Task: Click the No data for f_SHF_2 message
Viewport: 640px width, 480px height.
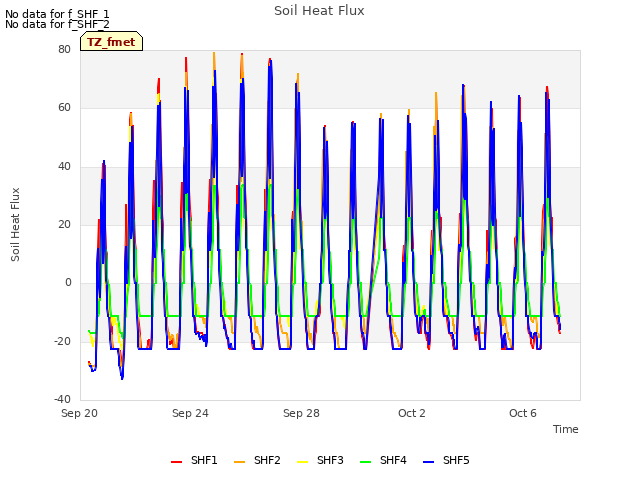Action: pyautogui.click(x=57, y=24)
